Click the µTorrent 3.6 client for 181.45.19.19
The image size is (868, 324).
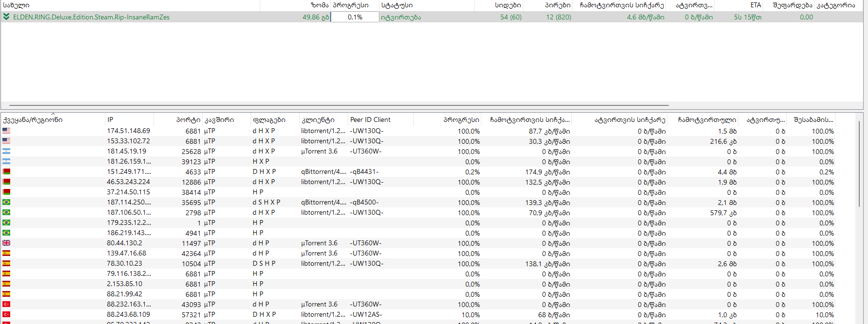coord(319,151)
